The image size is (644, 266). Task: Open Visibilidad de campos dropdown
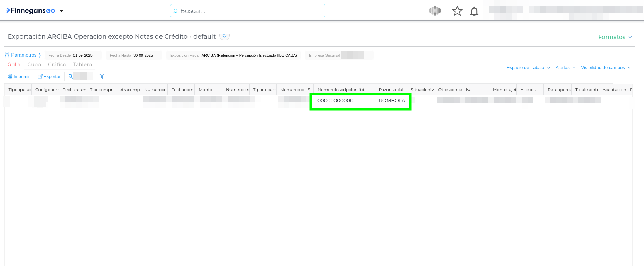click(x=606, y=68)
